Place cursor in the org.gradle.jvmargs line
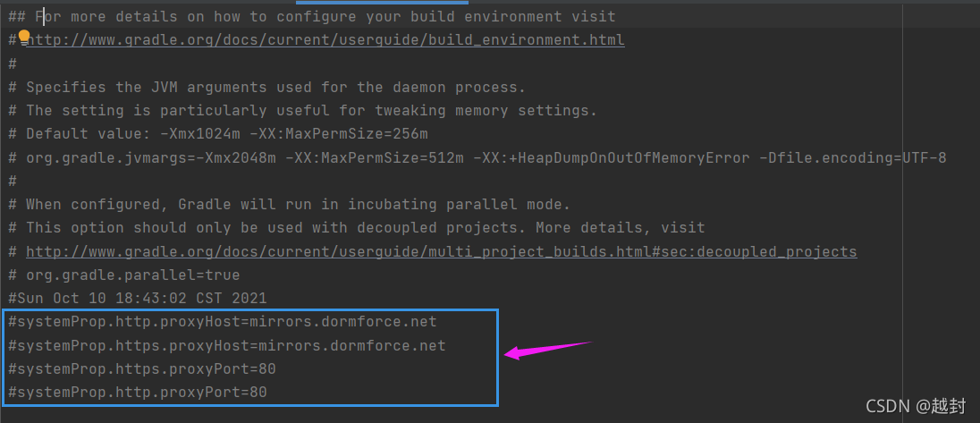Viewport: 980px width, 423px height. coord(477,158)
